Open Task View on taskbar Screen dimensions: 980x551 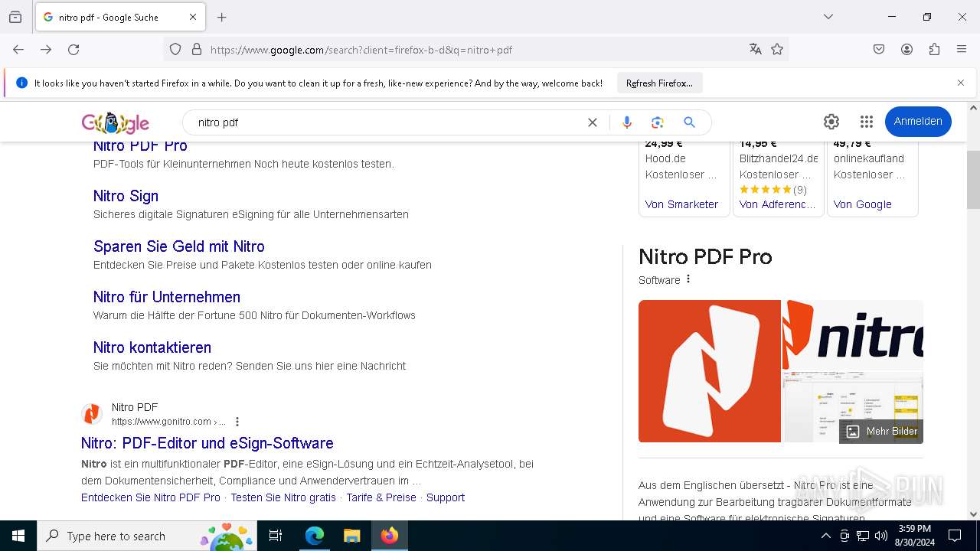coord(276,536)
